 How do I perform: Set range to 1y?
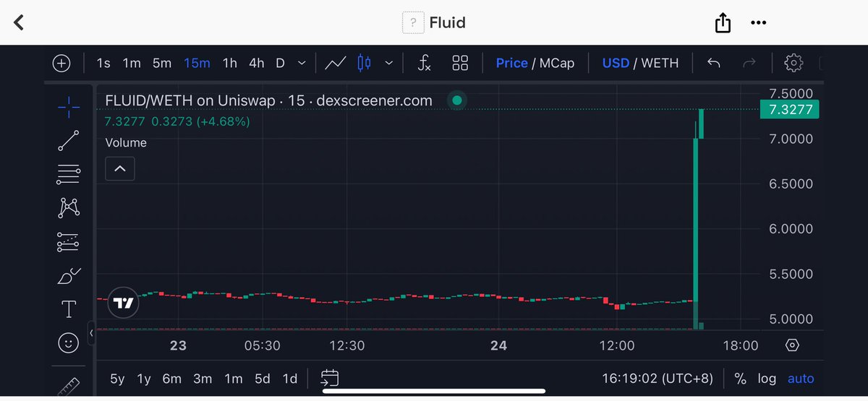(x=145, y=379)
